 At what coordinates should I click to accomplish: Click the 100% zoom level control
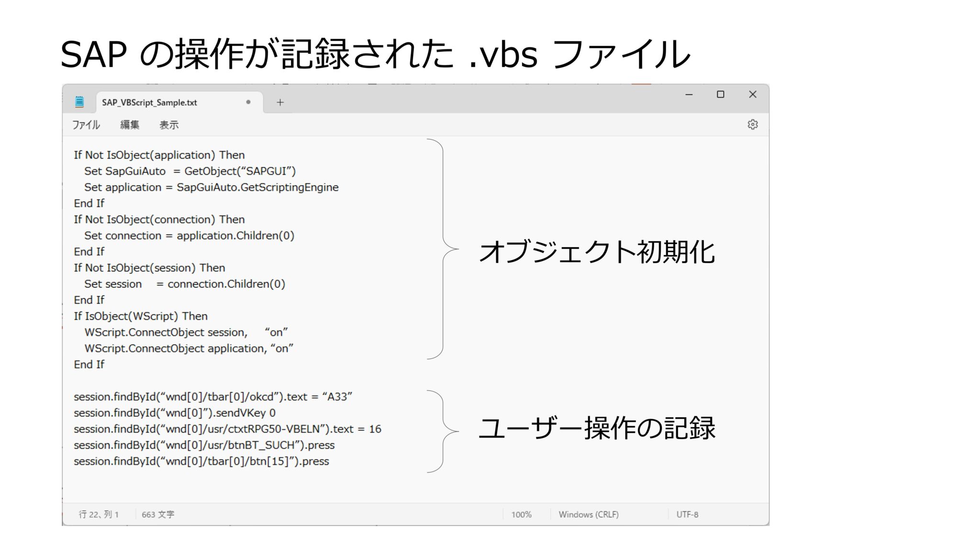click(x=523, y=514)
